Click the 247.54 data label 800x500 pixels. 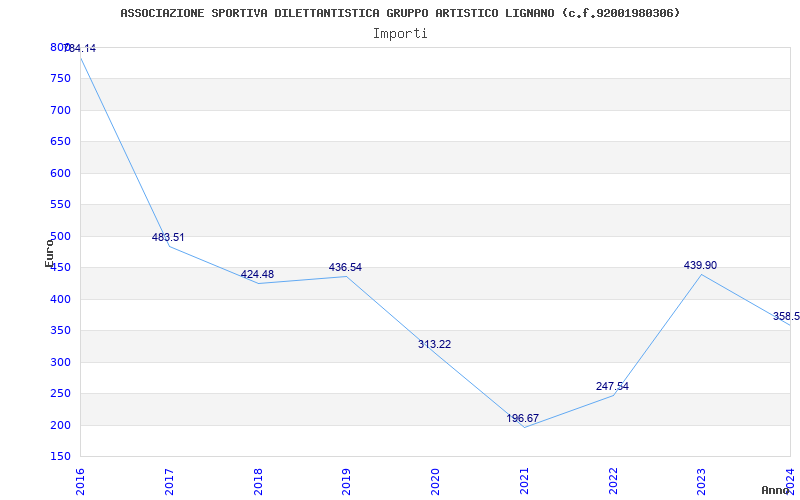(x=612, y=386)
